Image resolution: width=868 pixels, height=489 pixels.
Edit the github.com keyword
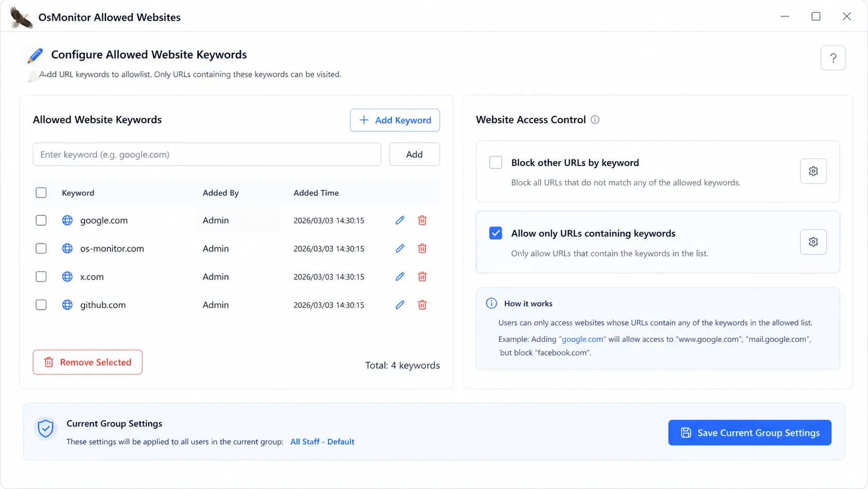400,305
